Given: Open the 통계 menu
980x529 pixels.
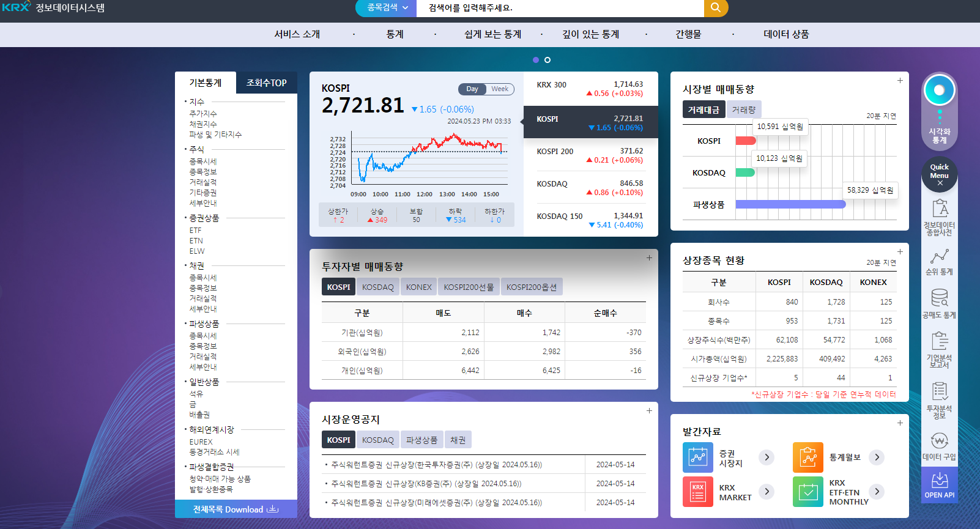Looking at the screenshot, I should pyautogui.click(x=395, y=34).
